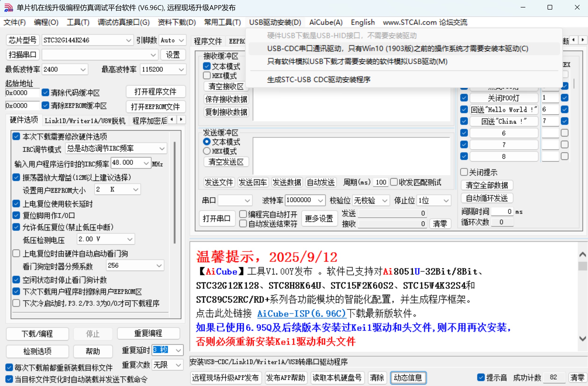
Task: Click the info panel scroll-up chevron
Action: click(582, 255)
